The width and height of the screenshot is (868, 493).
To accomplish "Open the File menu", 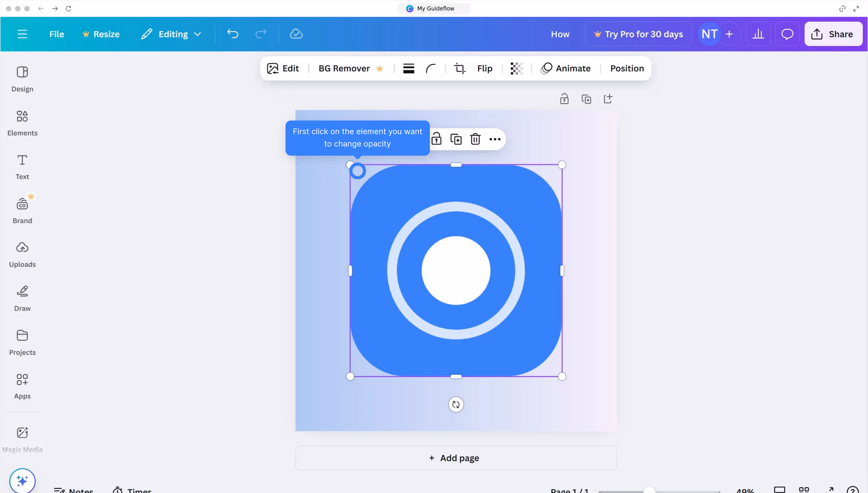I will pos(57,34).
